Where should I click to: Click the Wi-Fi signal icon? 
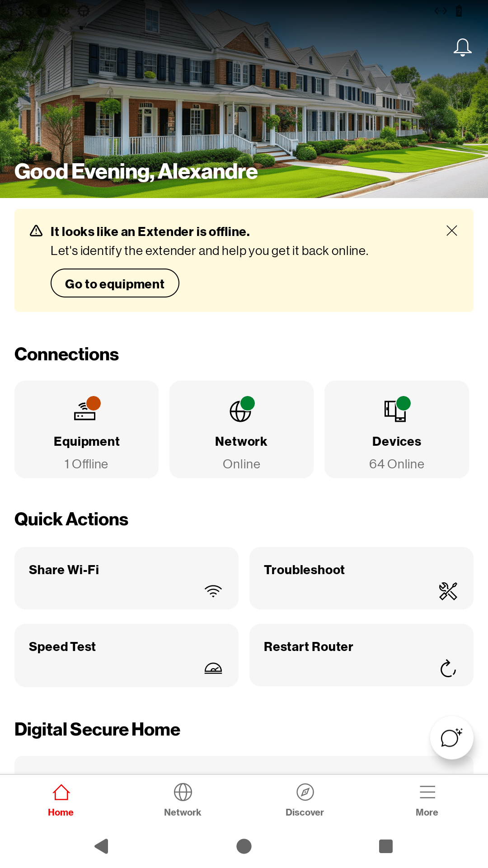213,591
